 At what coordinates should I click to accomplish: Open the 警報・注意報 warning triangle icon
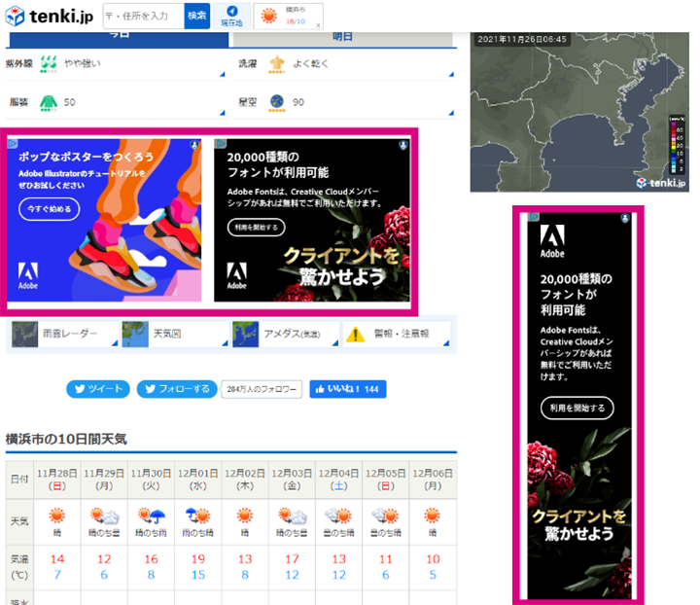pos(356,334)
